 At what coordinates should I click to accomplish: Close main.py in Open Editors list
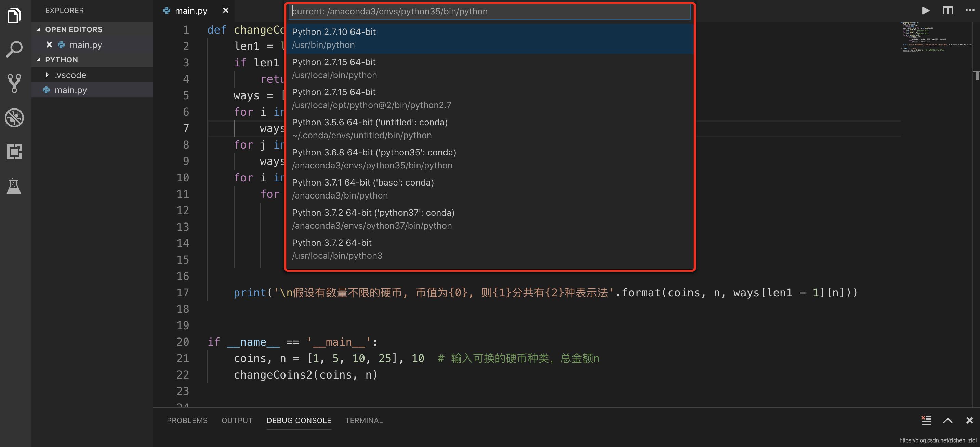[49, 44]
